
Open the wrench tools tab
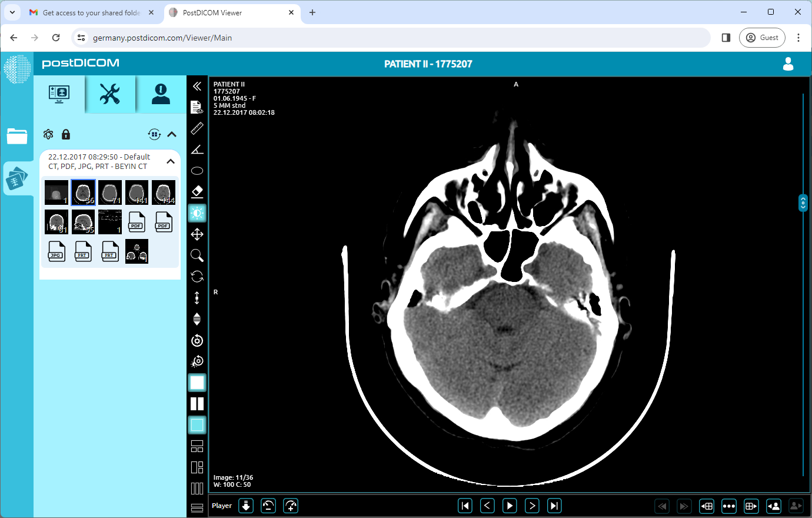click(110, 94)
